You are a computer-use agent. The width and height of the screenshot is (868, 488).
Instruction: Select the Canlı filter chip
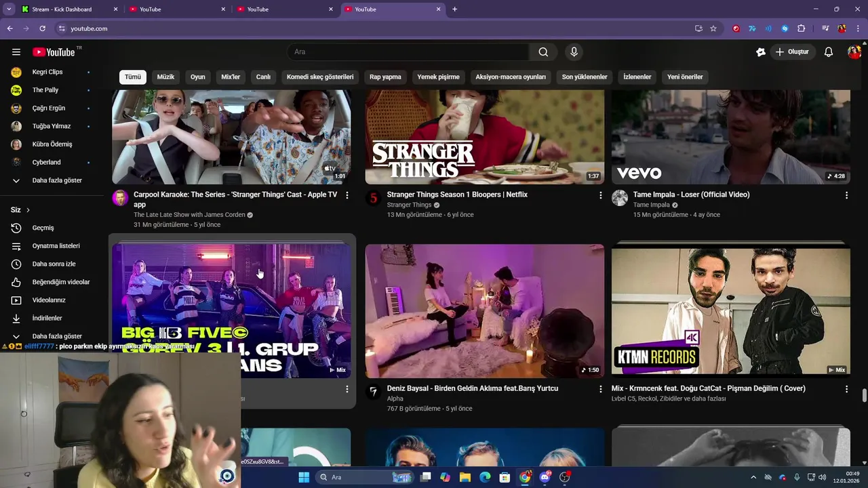263,77
